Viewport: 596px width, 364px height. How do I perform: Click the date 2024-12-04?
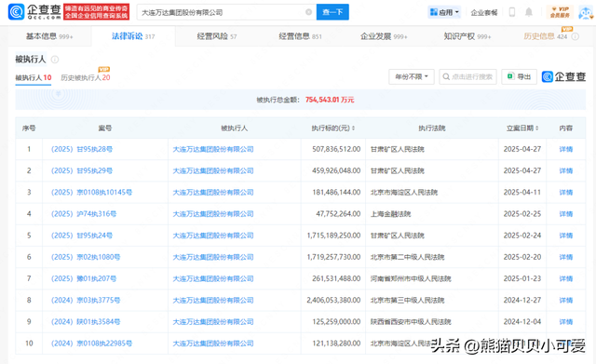pyautogui.click(x=522, y=322)
